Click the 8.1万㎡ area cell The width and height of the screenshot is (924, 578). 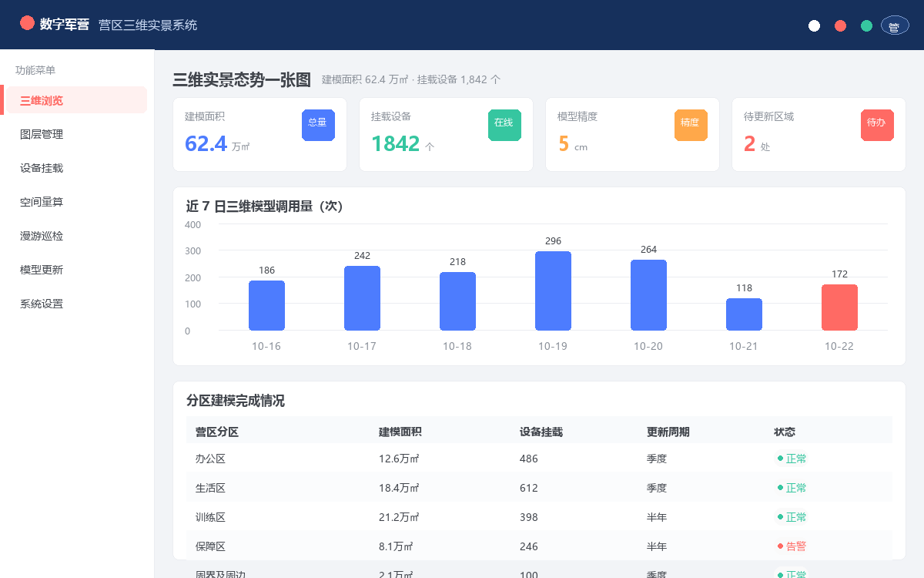[x=396, y=546]
